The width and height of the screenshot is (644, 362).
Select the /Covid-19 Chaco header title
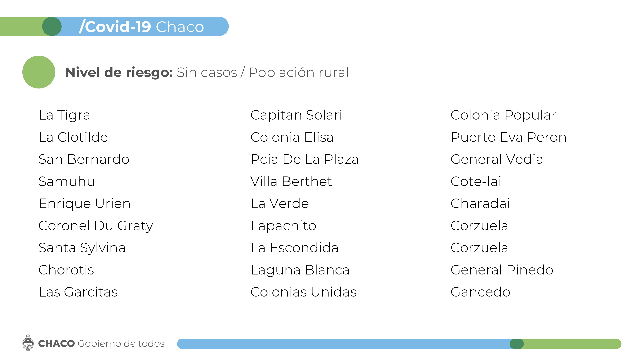point(142,27)
